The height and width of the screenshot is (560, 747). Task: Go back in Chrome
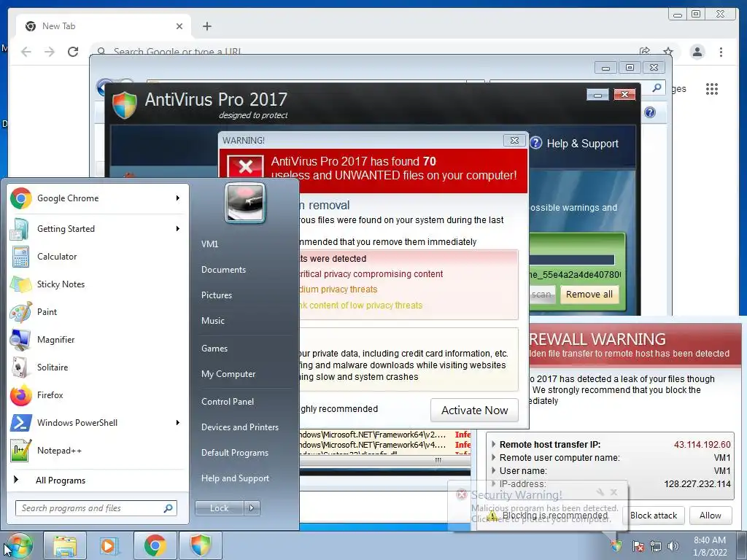point(26,52)
